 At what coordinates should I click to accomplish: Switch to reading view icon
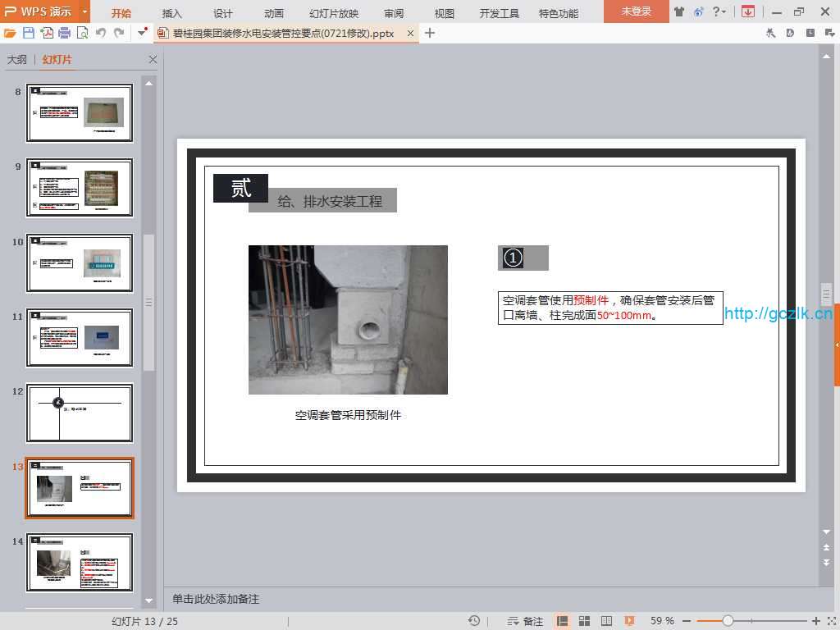click(x=607, y=621)
